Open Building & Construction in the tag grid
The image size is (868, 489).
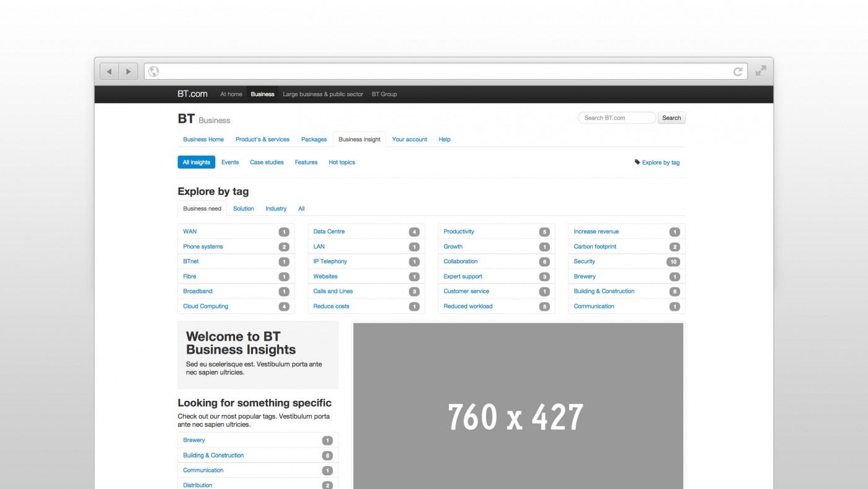[604, 291]
